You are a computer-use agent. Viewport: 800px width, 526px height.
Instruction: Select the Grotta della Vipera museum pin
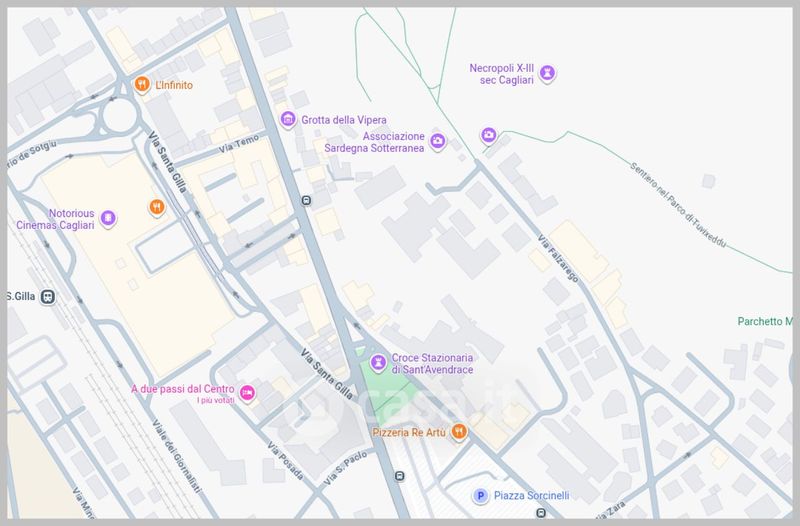click(x=288, y=120)
